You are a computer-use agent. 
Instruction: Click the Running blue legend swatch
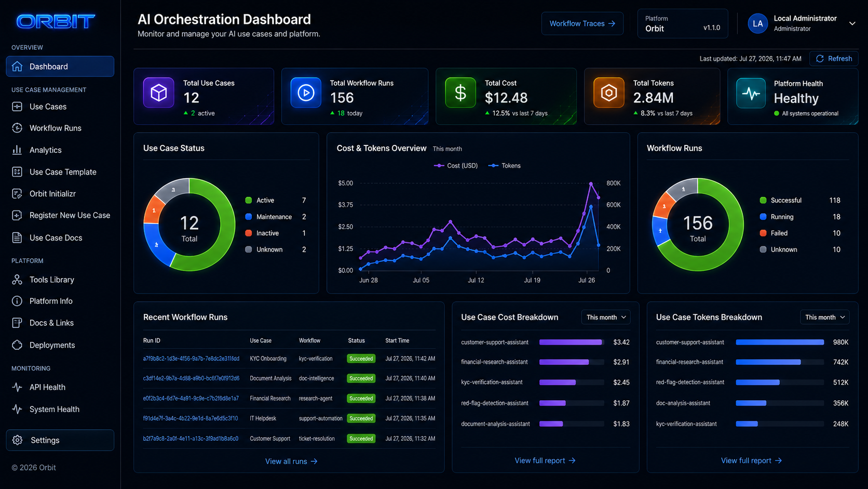pyautogui.click(x=763, y=217)
